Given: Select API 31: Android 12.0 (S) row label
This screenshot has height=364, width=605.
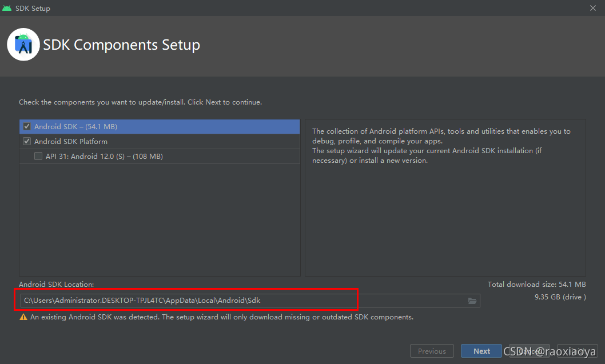Looking at the screenshot, I should point(104,156).
